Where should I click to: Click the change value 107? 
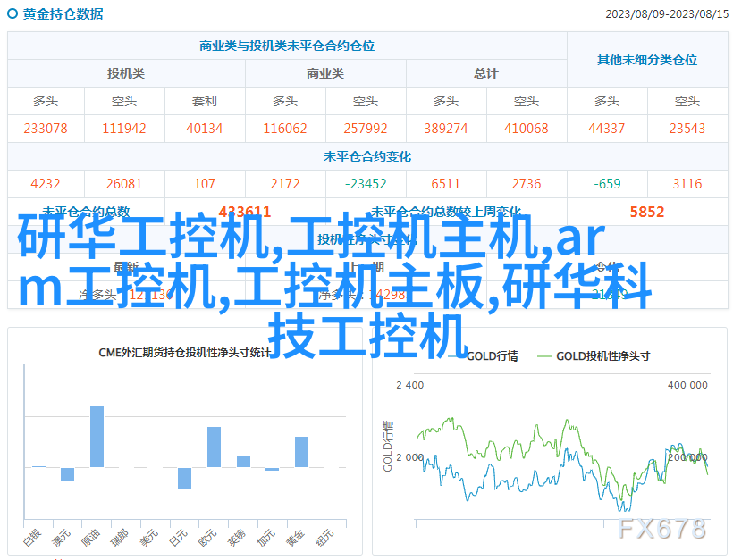coord(205,184)
